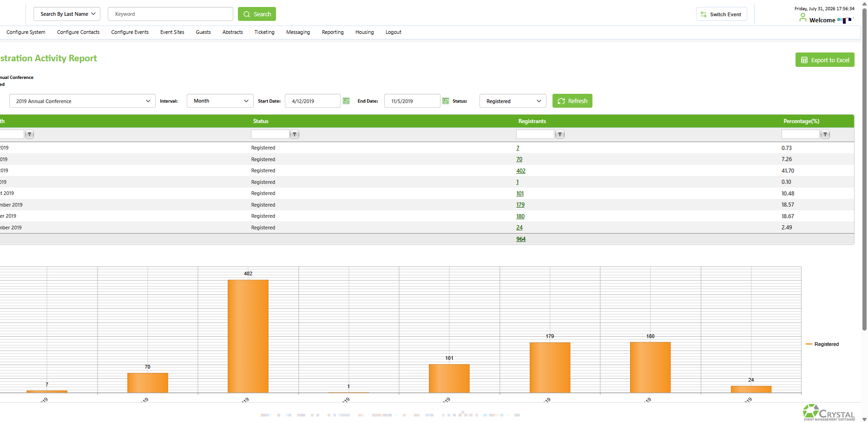
Task: Click the chart bar labeled 180
Action: click(x=650, y=367)
